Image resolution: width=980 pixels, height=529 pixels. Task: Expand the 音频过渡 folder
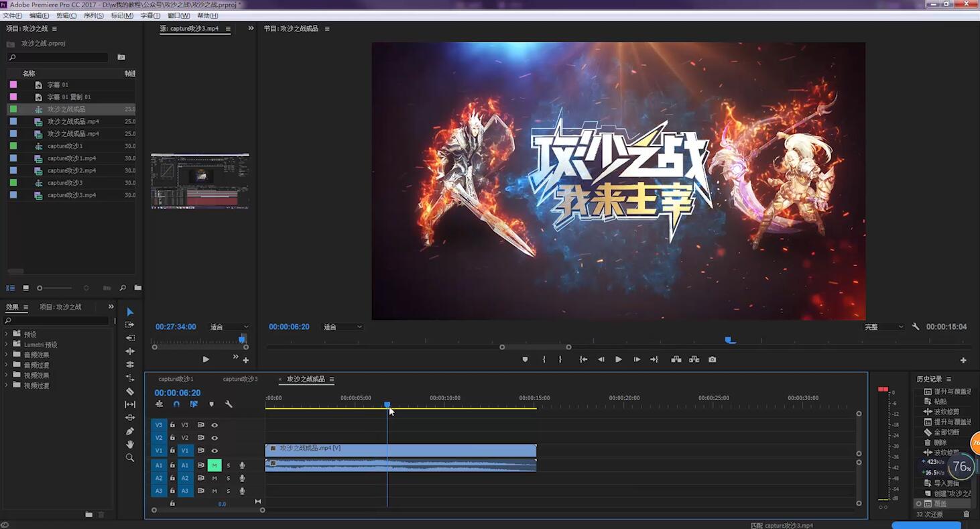pos(7,365)
